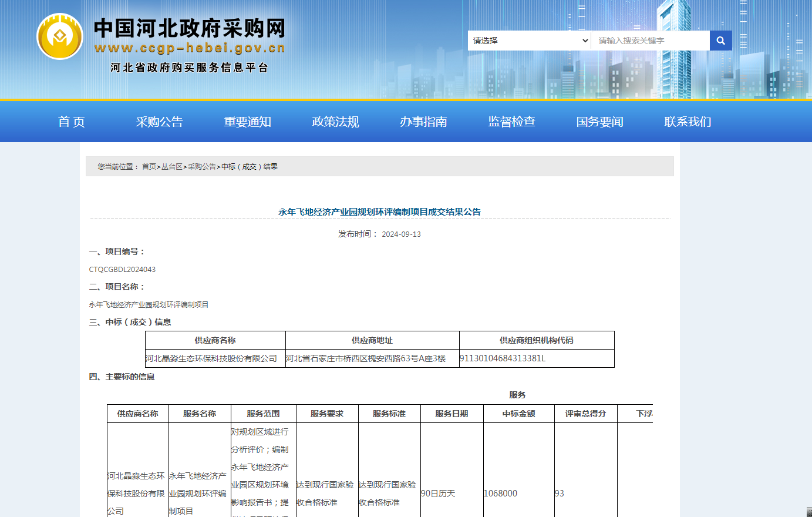Click the site title 中国河北政府采购网
The width and height of the screenshot is (812, 517).
coord(190,28)
